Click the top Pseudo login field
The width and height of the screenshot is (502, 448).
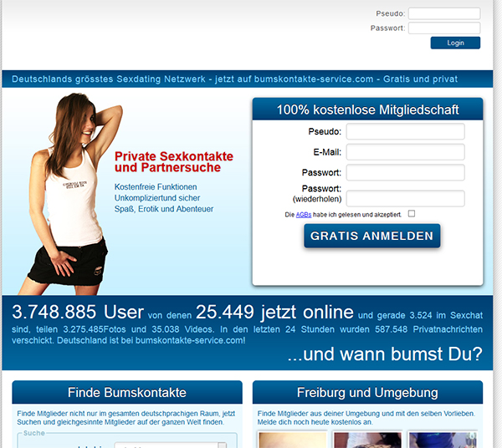pyautogui.click(x=444, y=13)
